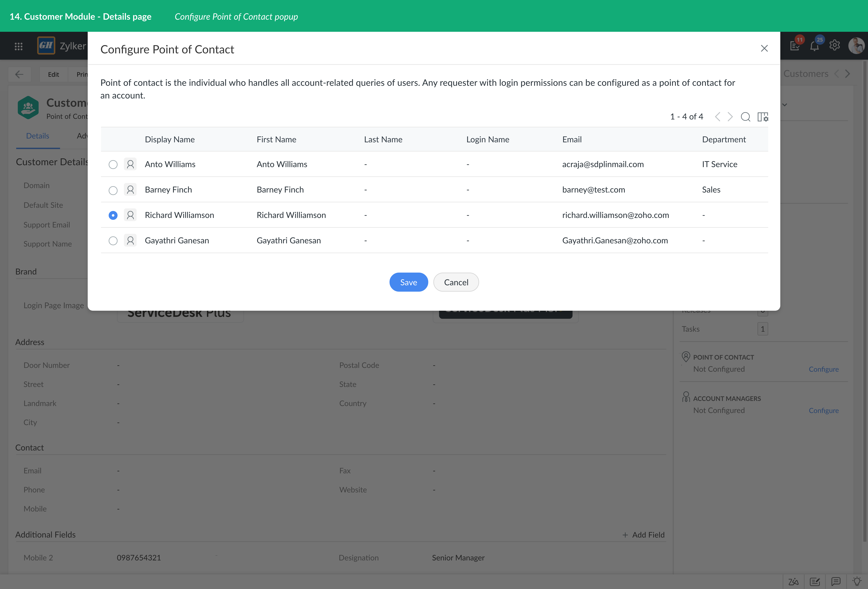Click Gayathri Ganesan user avatar icon
The height and width of the screenshot is (589, 868).
click(x=130, y=240)
